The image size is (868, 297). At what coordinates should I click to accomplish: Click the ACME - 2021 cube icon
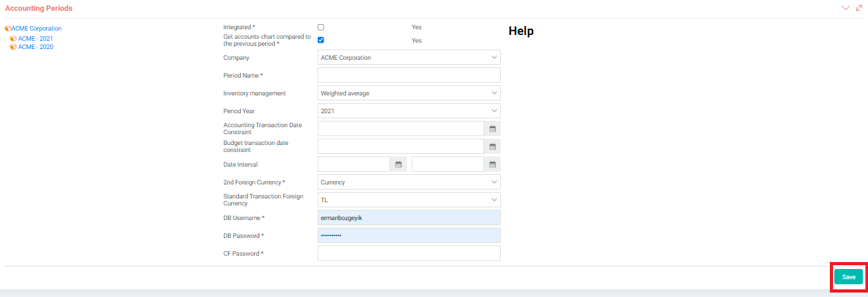coord(13,39)
